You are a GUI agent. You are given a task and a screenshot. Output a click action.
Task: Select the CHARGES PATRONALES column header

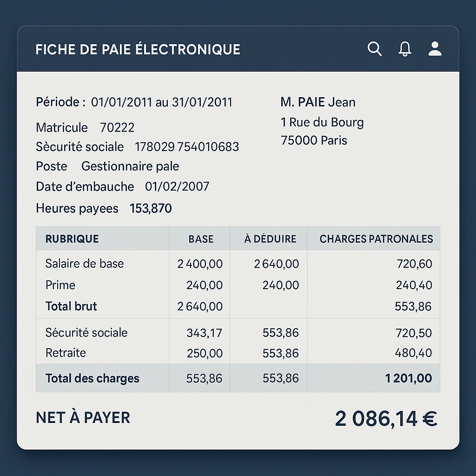pyautogui.click(x=376, y=239)
